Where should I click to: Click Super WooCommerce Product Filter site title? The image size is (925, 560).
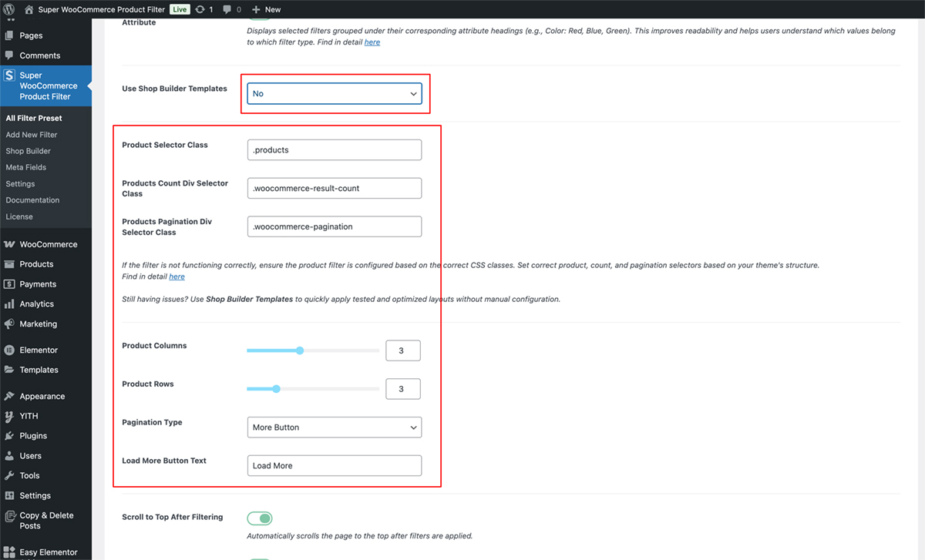point(101,9)
